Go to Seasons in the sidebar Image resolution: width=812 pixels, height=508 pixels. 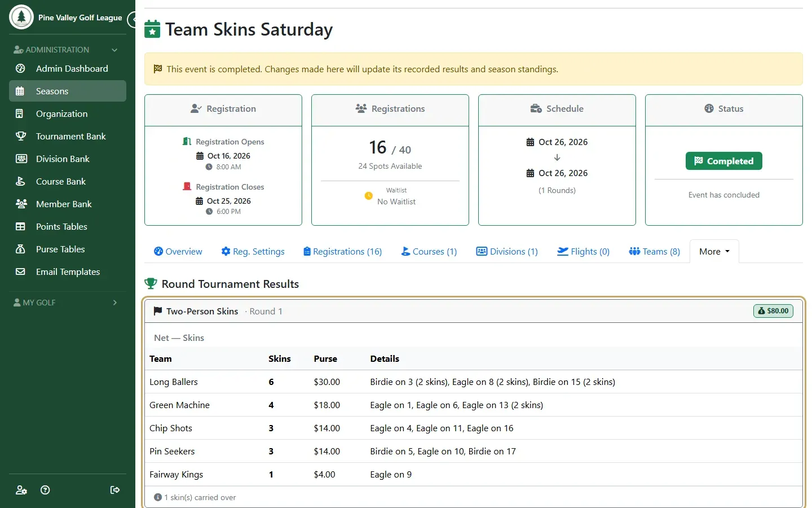tap(68, 91)
